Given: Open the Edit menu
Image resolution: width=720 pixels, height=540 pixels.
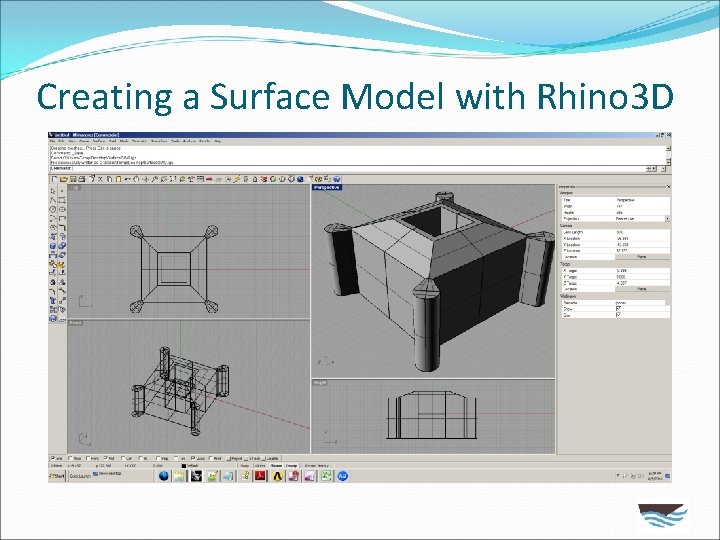Looking at the screenshot, I should (60, 141).
